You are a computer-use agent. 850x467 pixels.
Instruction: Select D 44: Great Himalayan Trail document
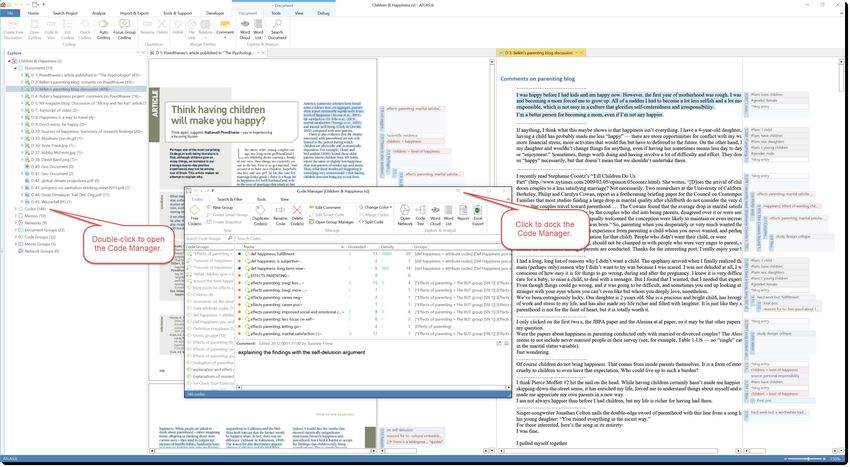tap(67, 195)
